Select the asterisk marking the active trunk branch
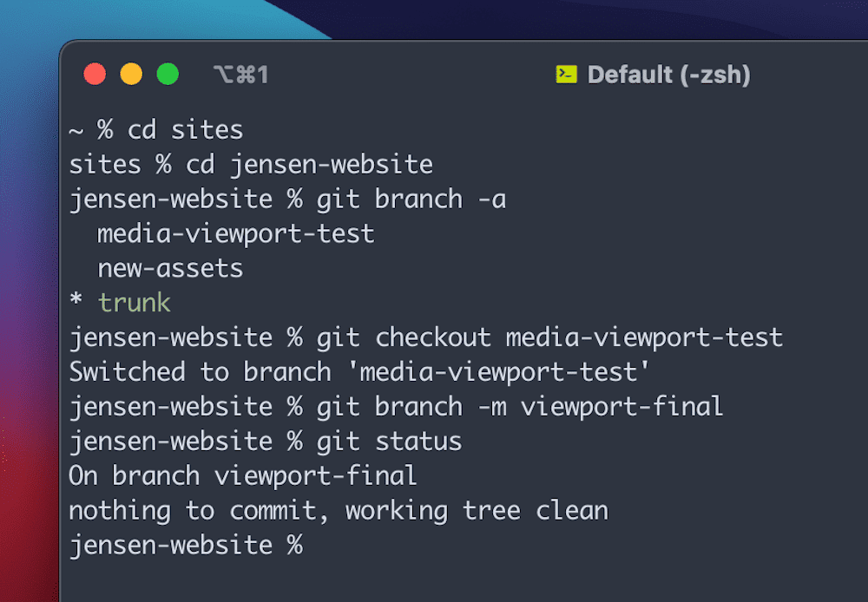Viewport: 868px width, 602px height. point(75,303)
